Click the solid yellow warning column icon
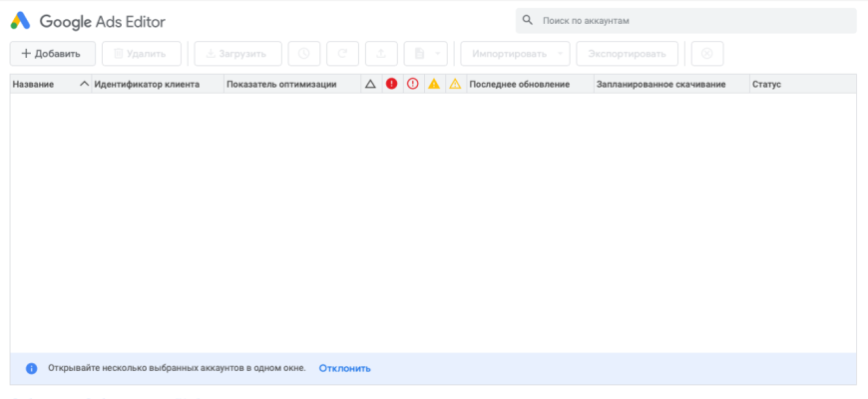 pos(434,85)
